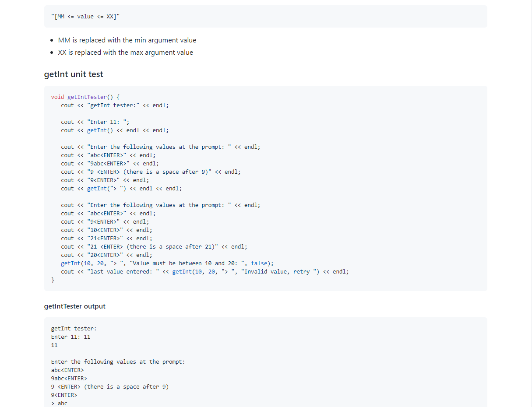The width and height of the screenshot is (532, 407).
Task: Click the bullet about MM min argument value
Action: pos(127,40)
